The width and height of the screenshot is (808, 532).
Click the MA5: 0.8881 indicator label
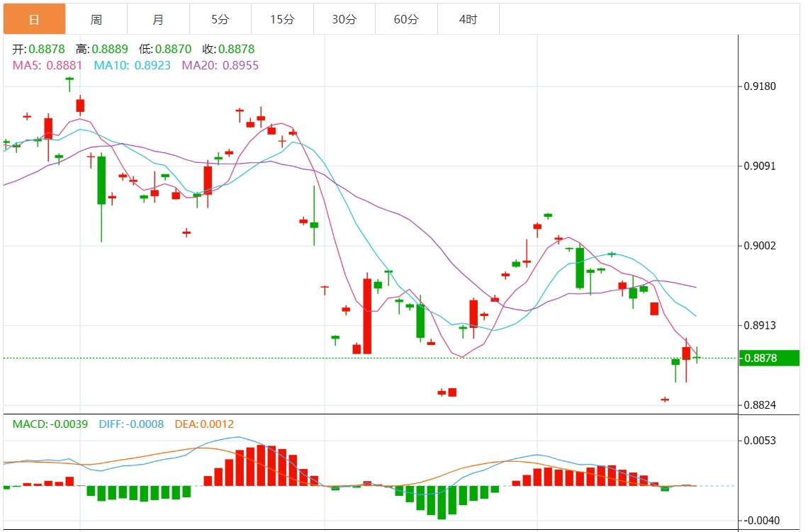tap(47, 65)
